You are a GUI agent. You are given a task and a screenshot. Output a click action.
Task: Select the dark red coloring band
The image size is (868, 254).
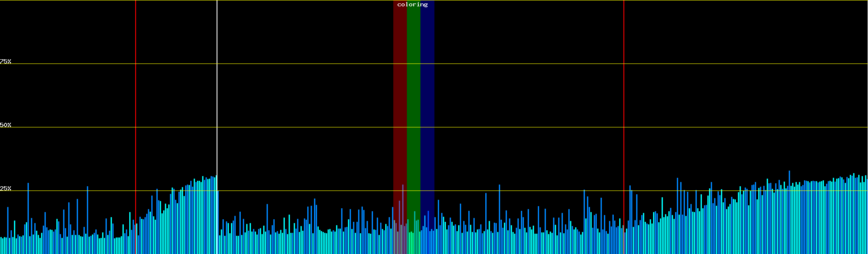(400, 106)
